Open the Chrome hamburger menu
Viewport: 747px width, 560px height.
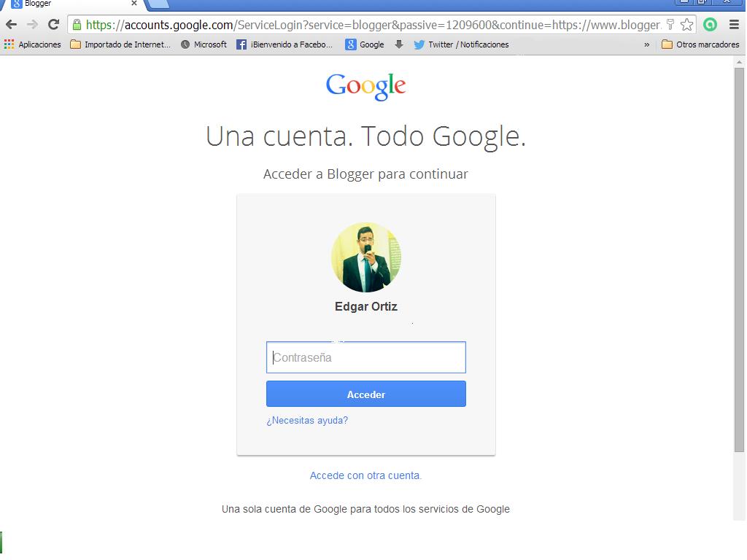pyautogui.click(x=734, y=24)
